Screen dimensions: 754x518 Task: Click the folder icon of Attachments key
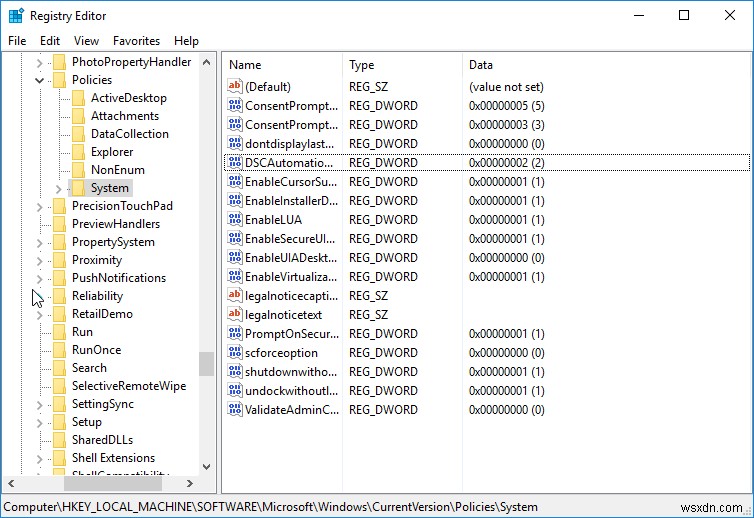(78, 116)
